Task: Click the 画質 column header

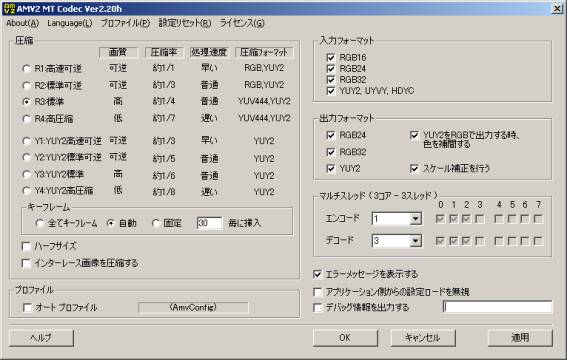Action: coord(118,52)
